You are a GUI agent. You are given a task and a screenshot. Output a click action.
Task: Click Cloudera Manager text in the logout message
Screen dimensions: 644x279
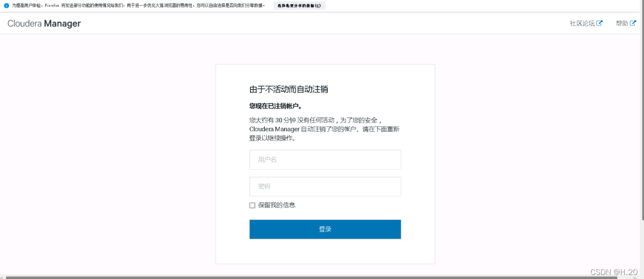[x=274, y=129]
